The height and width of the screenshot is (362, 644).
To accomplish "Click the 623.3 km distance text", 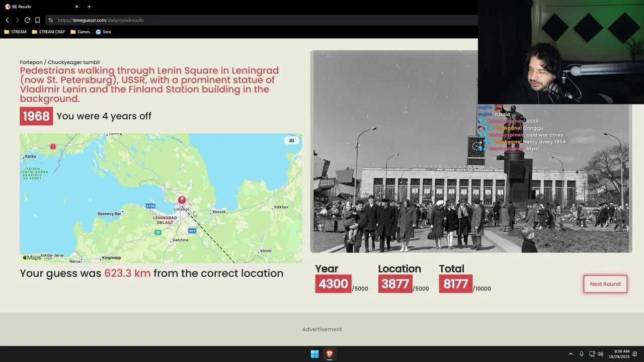I will pyautogui.click(x=127, y=274).
